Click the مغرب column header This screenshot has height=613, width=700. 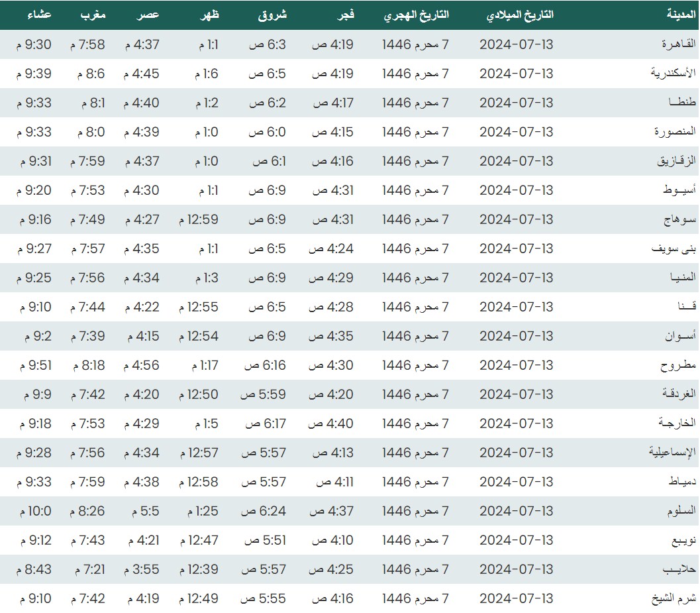(92, 15)
